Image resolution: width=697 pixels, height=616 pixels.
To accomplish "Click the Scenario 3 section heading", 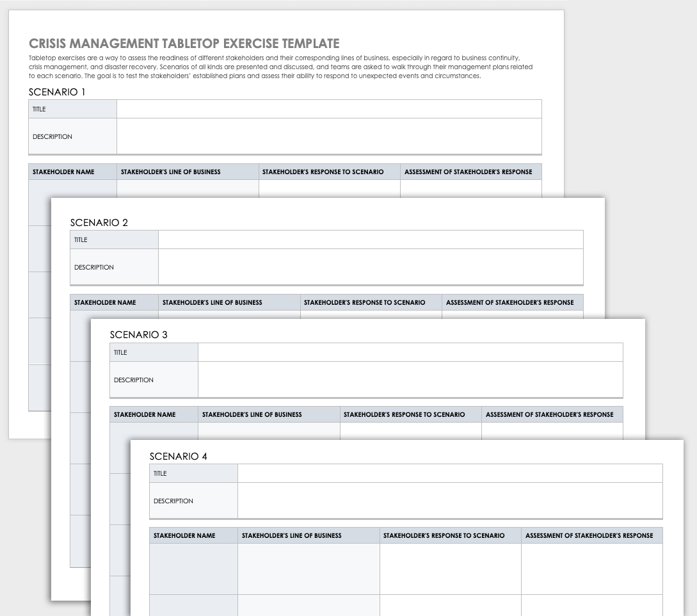I will [139, 334].
